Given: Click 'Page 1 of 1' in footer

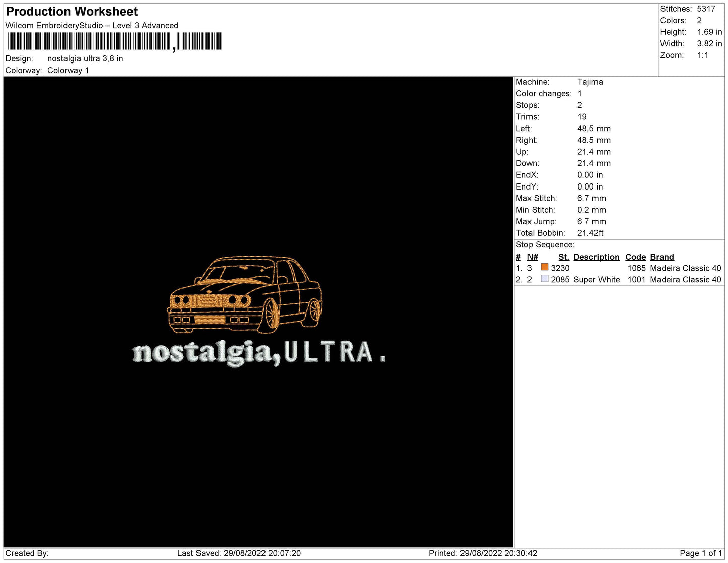Looking at the screenshot, I should (701, 553).
